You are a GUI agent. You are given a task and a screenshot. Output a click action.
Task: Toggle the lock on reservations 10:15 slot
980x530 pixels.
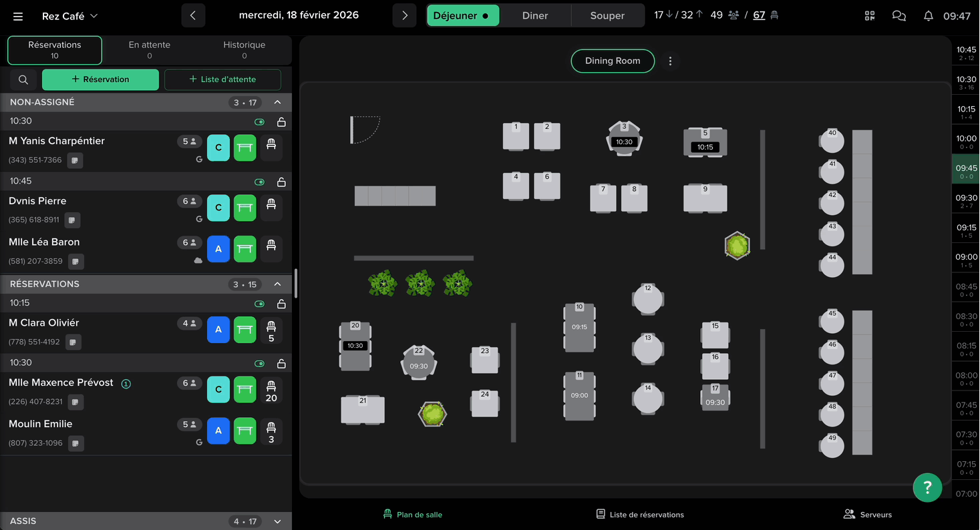coord(281,304)
